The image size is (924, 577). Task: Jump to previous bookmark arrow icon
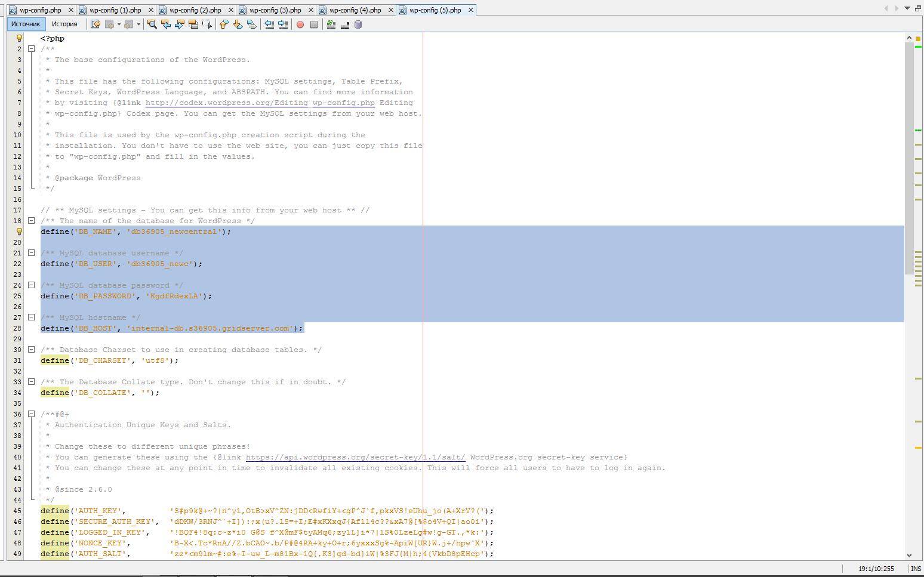[x=224, y=24]
